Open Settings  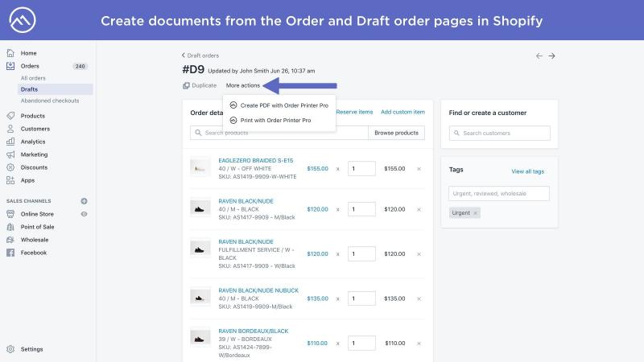click(x=31, y=349)
